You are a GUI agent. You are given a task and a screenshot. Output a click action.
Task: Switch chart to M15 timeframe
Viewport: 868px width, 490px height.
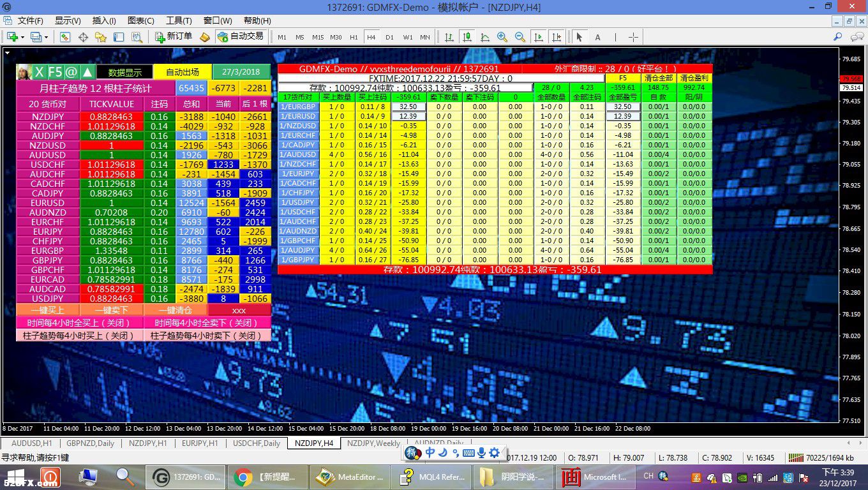[318, 37]
